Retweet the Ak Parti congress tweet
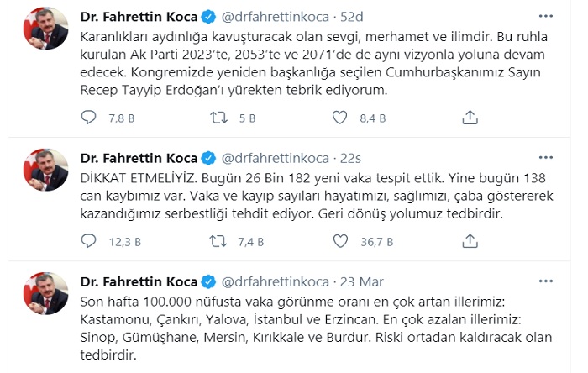Viewport: 588px width, 373px height. (x=218, y=118)
